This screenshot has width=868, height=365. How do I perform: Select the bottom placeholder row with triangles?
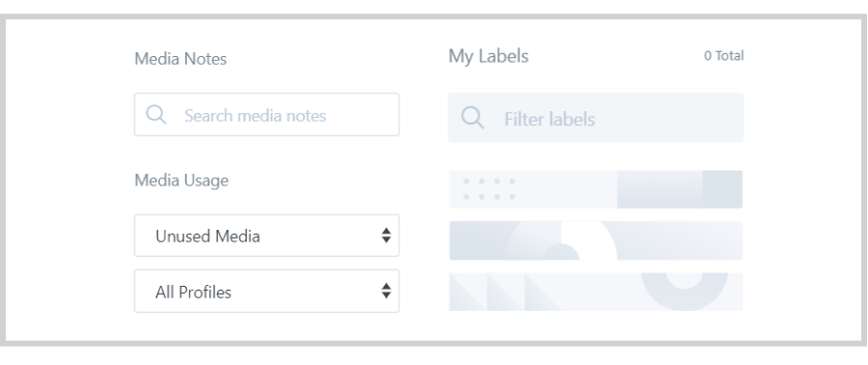596,292
